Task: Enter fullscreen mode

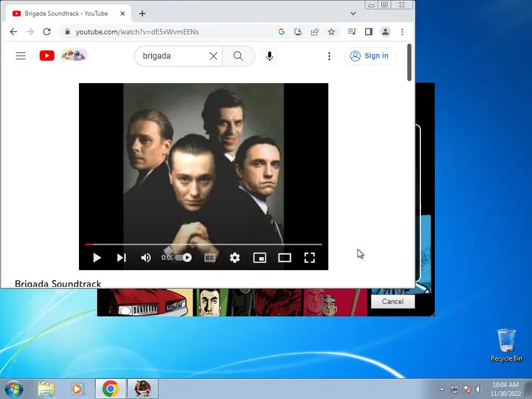Action: point(310,258)
